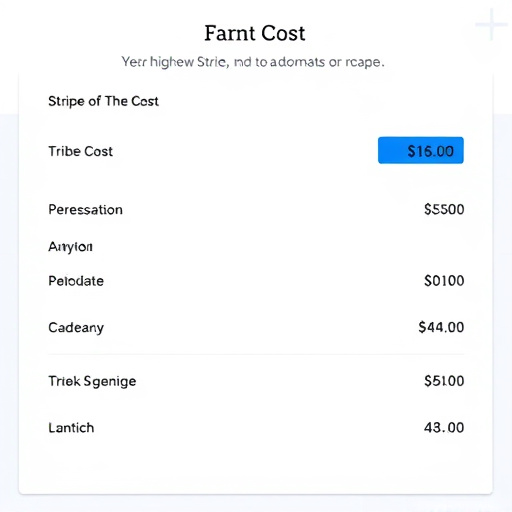Select the Tribe Cost label
Viewport: 512px width, 512px height.
coord(80,151)
